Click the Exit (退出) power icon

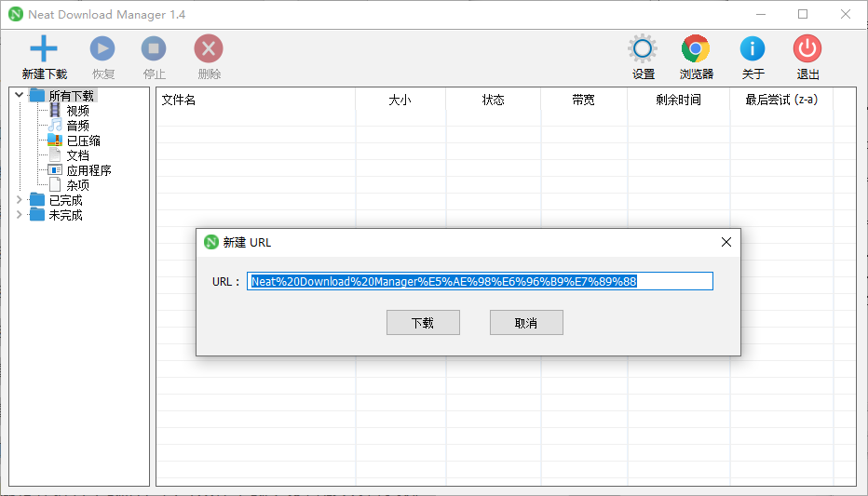[x=807, y=49]
